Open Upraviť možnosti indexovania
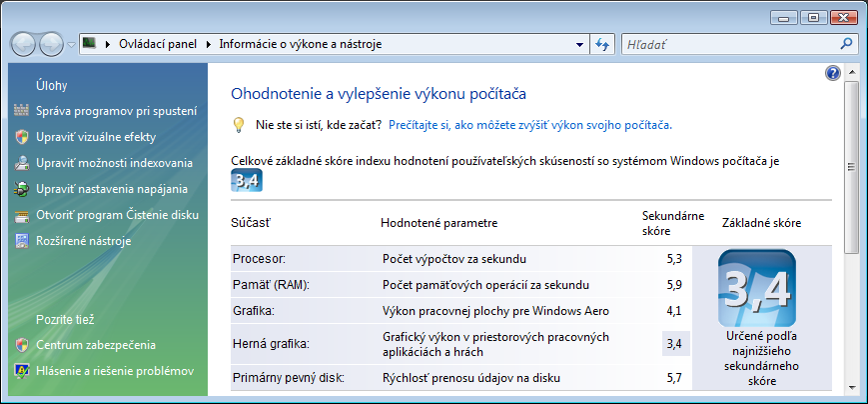Image resolution: width=868 pixels, height=404 pixels. coord(114,163)
